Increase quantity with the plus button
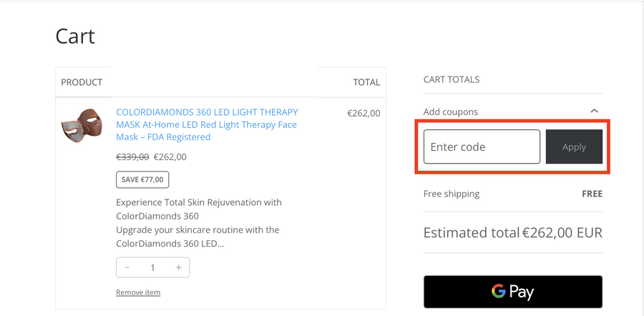Viewport: 644px width, 316px height. (x=178, y=267)
